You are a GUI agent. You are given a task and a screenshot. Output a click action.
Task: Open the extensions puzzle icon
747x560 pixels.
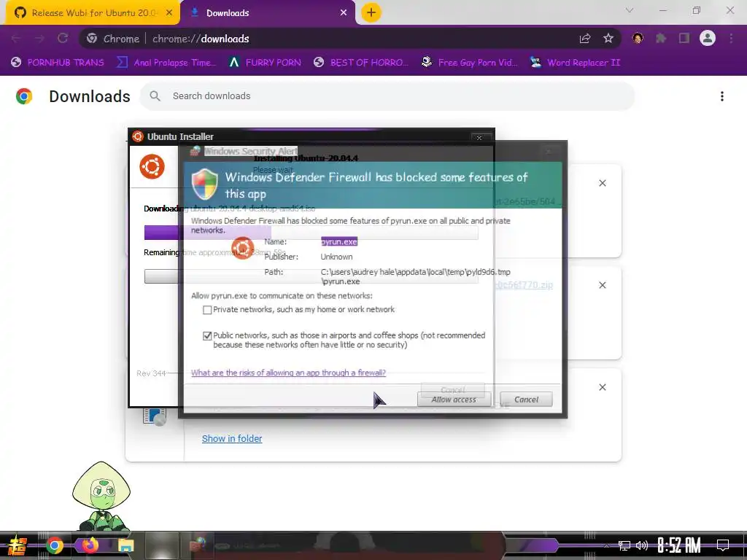click(661, 38)
